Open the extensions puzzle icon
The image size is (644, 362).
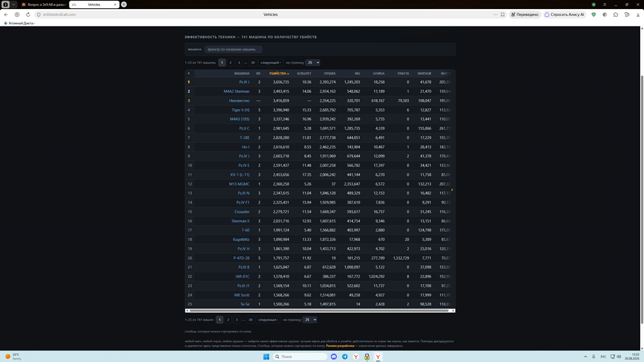tap(616, 14)
